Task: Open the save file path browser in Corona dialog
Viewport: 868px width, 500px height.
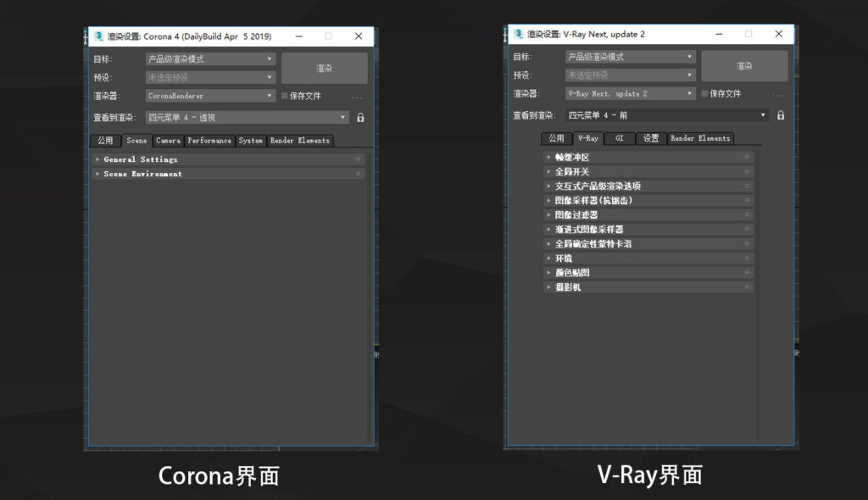Action: 356,96
